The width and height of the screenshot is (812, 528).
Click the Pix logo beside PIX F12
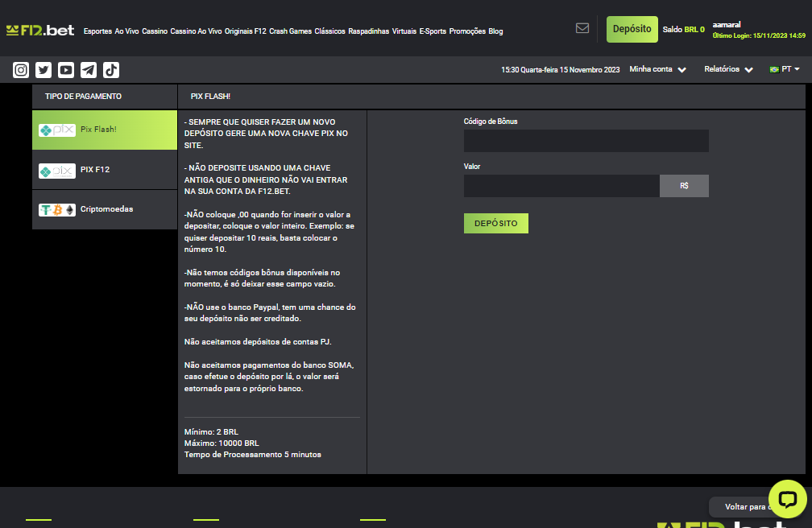pyautogui.click(x=57, y=171)
